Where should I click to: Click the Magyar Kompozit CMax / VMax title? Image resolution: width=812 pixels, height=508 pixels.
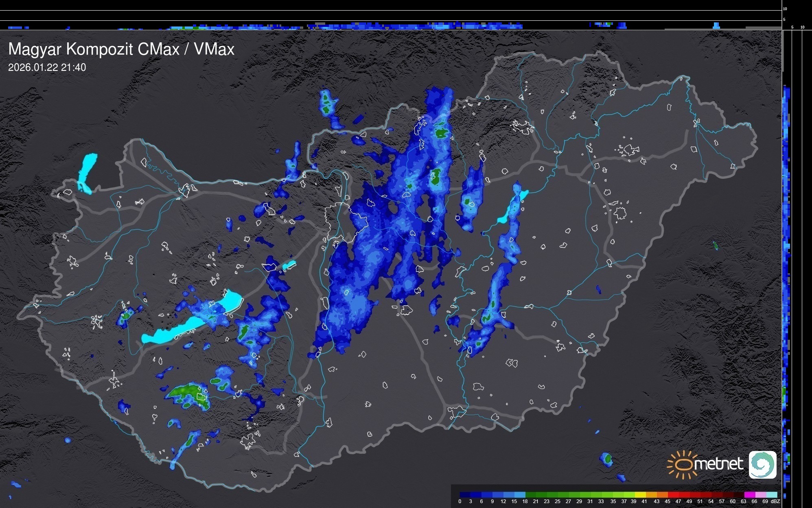(x=121, y=49)
